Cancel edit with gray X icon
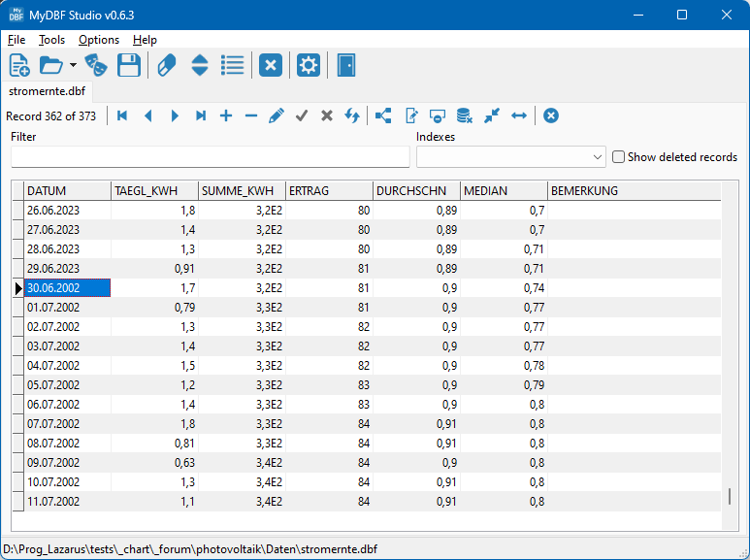750x560 pixels. [327, 115]
